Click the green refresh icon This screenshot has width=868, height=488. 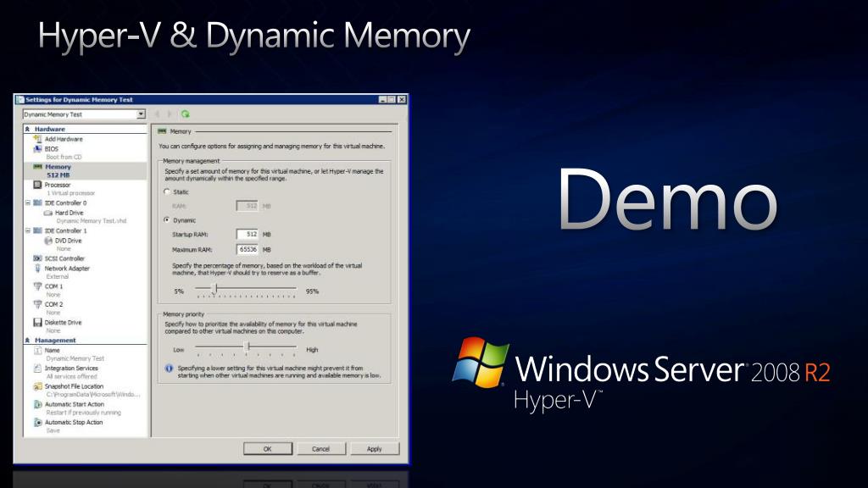(186, 114)
